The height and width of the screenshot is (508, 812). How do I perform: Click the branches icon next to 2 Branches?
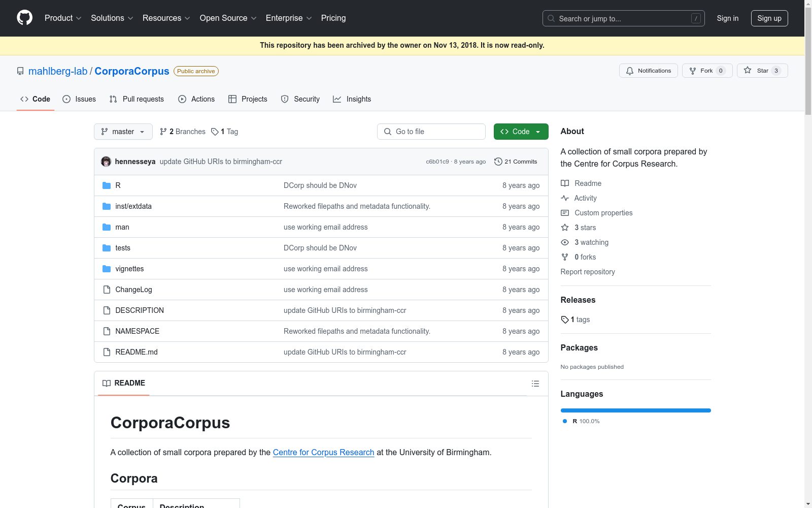(163, 132)
